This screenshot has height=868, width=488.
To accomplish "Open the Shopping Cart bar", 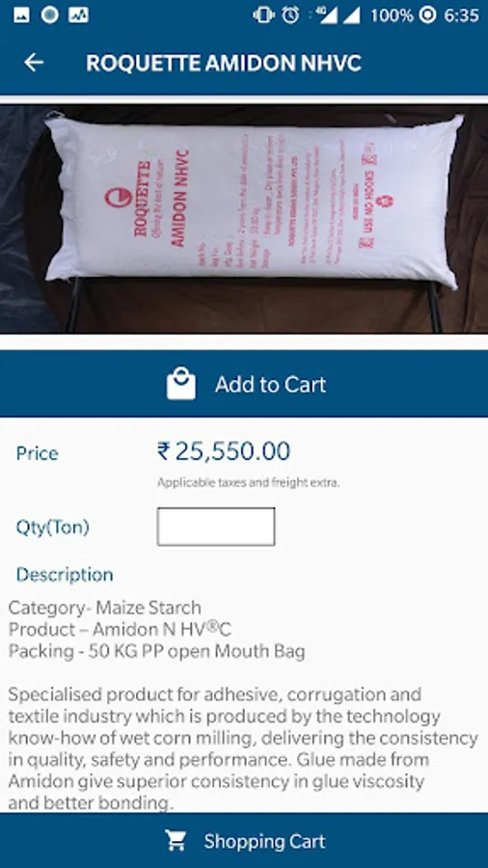I will 244,841.
